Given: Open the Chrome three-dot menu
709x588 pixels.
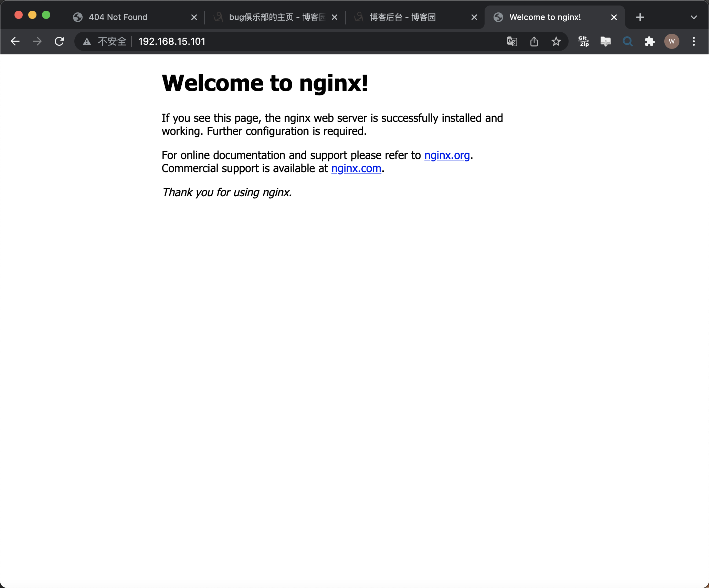Looking at the screenshot, I should pos(694,41).
